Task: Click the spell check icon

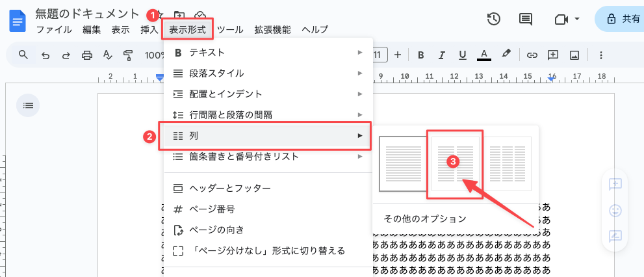Action: coord(108,55)
